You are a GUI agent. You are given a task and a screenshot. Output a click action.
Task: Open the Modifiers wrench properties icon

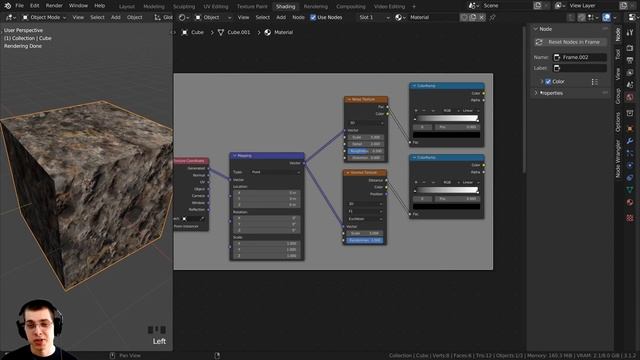click(x=630, y=141)
